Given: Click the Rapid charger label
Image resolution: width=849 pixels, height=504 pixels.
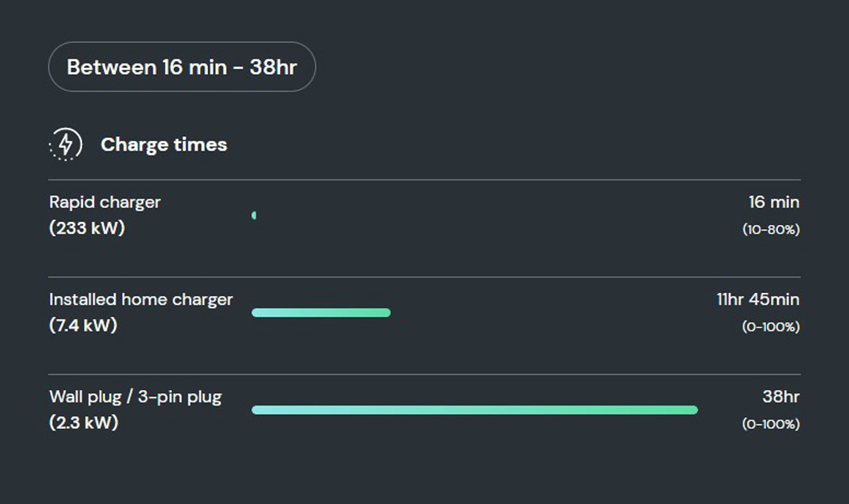Looking at the screenshot, I should (x=105, y=202).
